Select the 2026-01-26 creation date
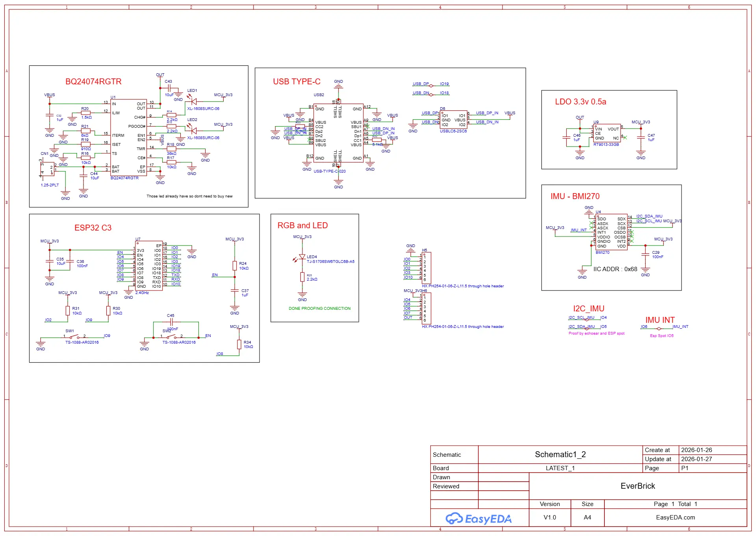The width and height of the screenshot is (756, 536). pos(697,450)
